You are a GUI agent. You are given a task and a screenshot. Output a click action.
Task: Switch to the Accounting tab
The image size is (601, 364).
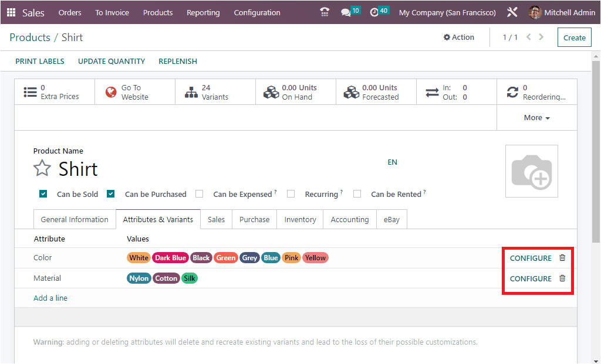(x=350, y=219)
